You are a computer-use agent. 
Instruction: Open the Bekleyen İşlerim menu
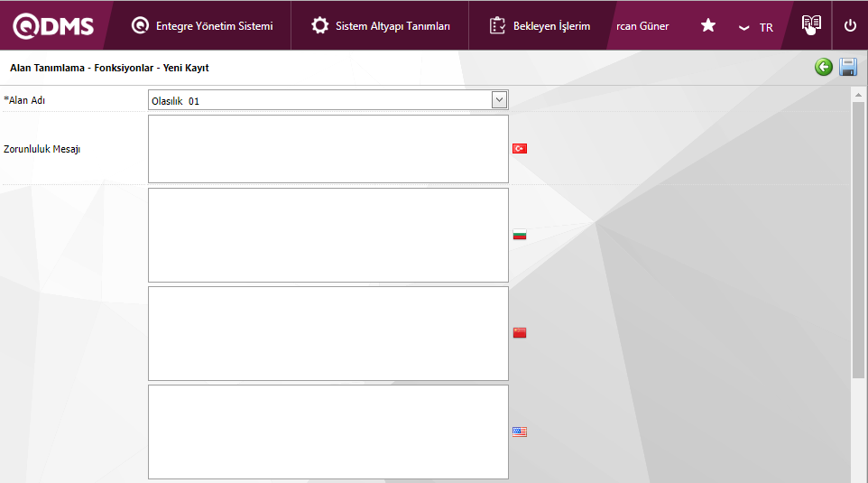tap(540, 26)
